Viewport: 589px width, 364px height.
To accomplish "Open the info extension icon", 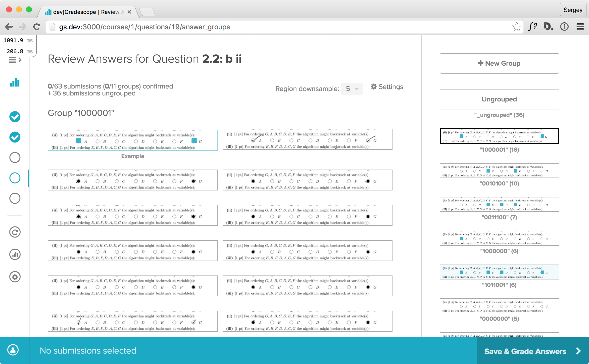I will point(564,27).
